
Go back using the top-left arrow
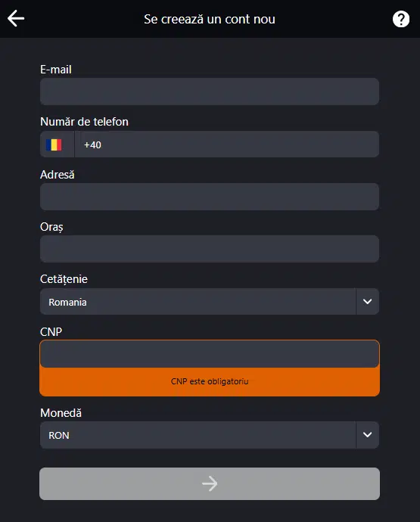[16, 18]
